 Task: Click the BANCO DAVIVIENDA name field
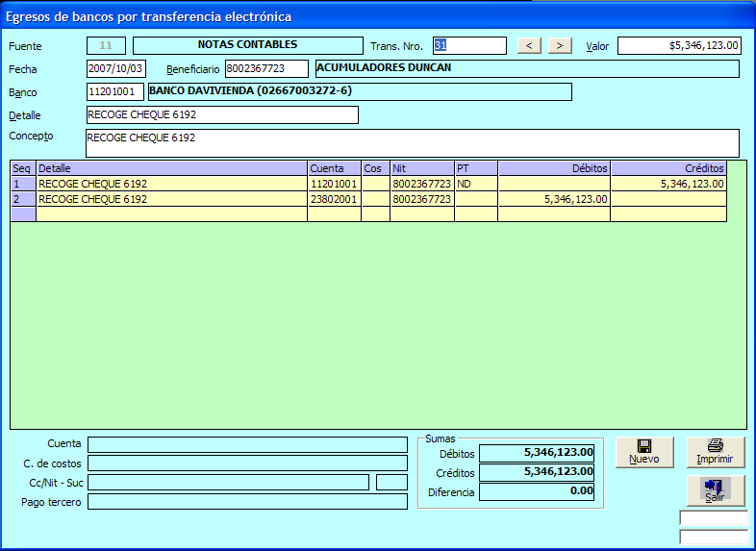pos(360,92)
